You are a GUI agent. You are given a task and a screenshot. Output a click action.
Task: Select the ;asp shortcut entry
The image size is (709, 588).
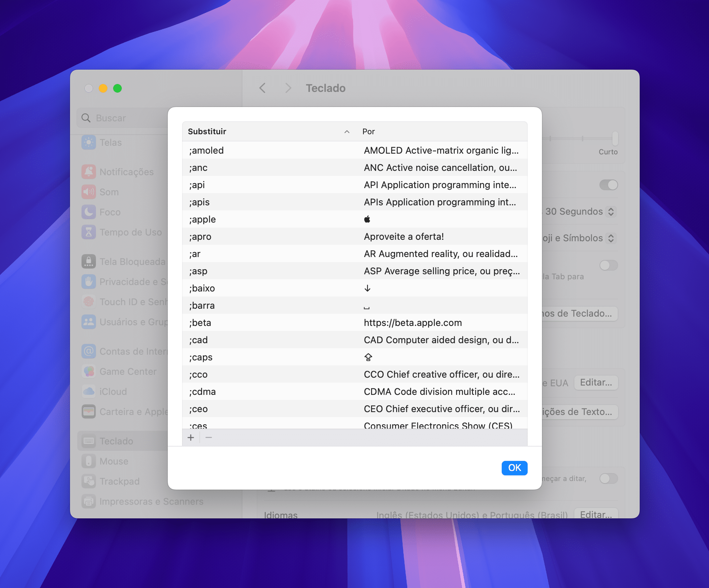pos(198,271)
